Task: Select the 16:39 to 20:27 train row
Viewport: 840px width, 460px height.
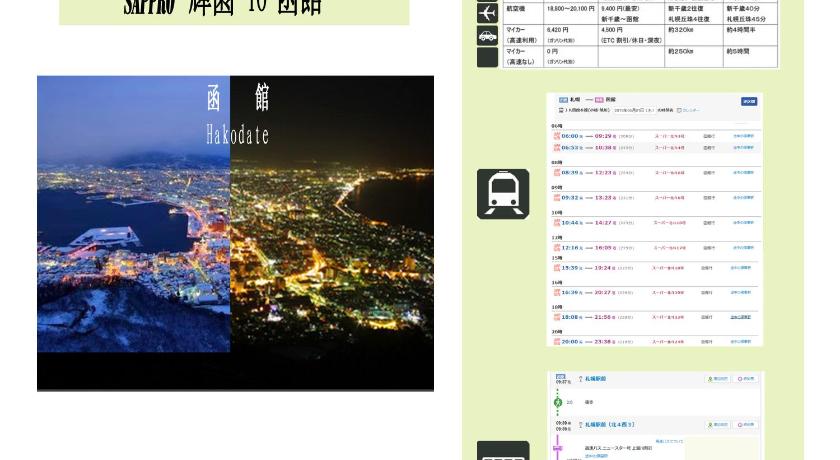Action: point(656,292)
